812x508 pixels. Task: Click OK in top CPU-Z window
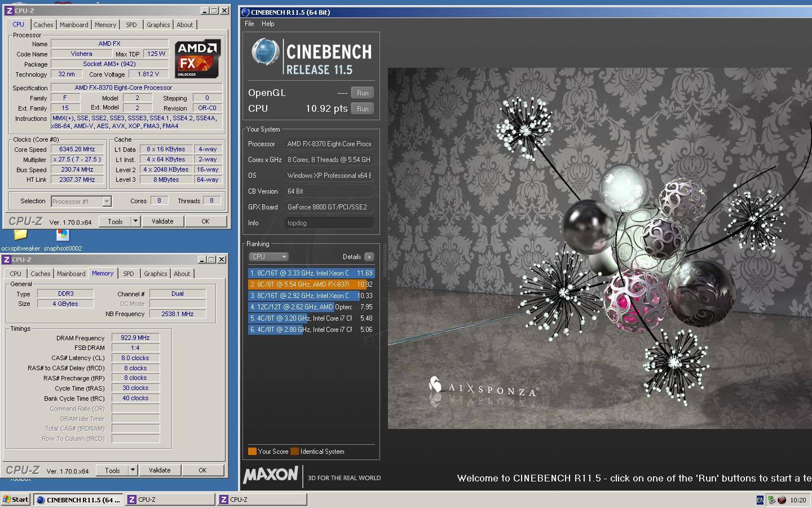point(205,221)
